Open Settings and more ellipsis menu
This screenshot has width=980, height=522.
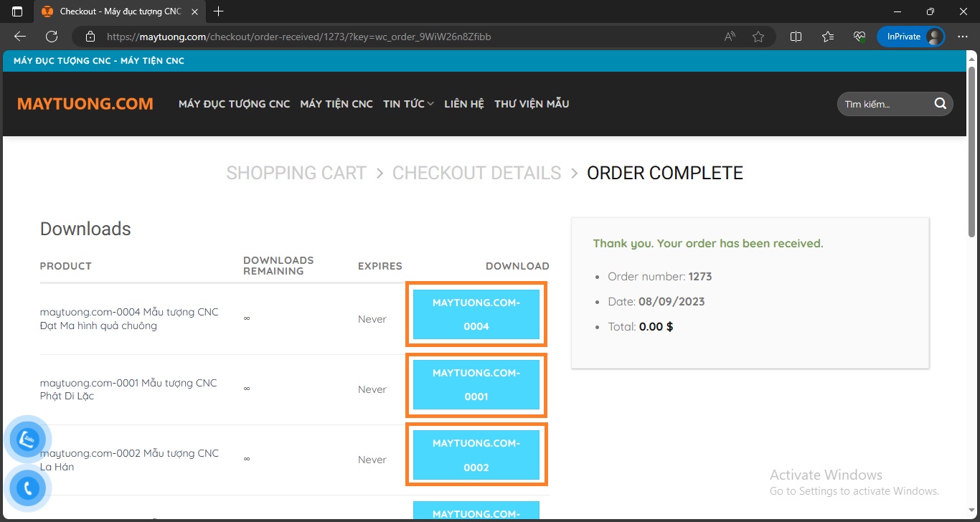coord(963,37)
